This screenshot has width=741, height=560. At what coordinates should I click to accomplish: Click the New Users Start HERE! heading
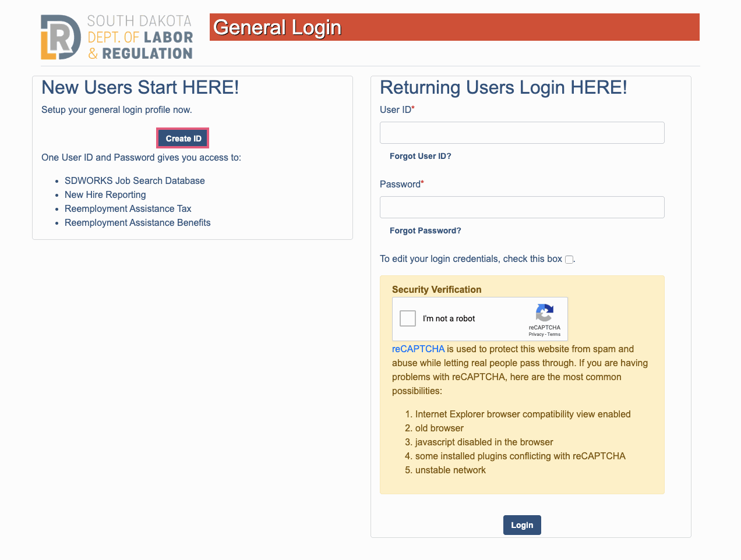point(140,87)
